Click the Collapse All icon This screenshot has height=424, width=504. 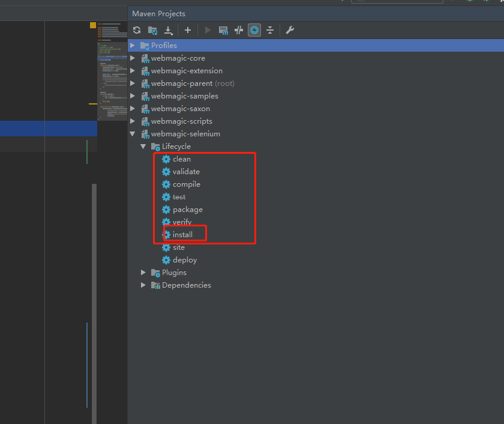click(270, 30)
